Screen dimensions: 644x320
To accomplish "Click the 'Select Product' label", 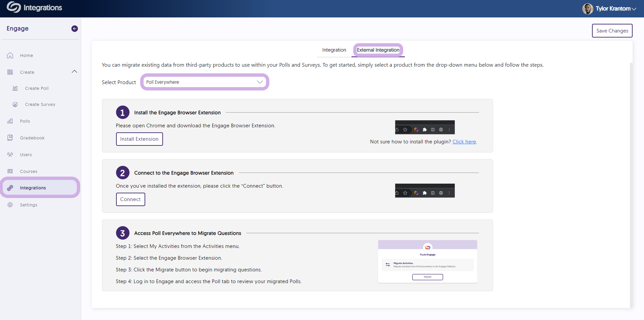I will point(119,82).
